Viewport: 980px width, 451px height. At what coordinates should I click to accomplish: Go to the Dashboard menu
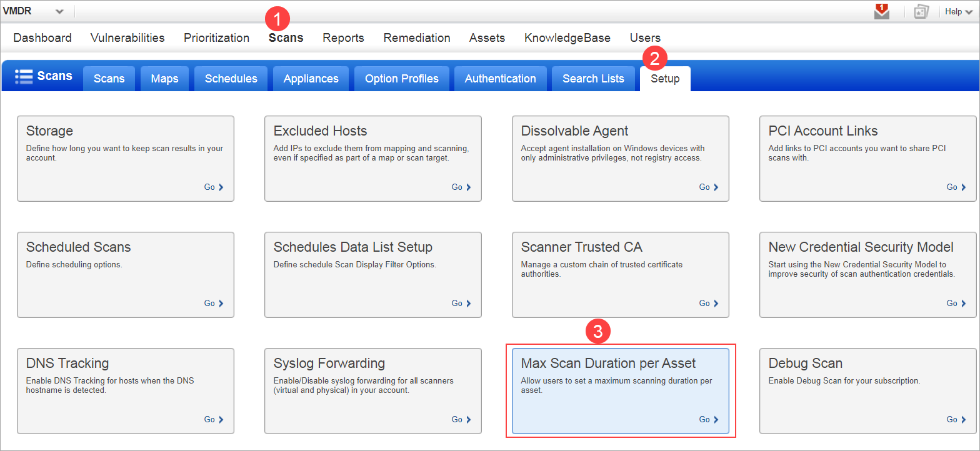pos(42,37)
